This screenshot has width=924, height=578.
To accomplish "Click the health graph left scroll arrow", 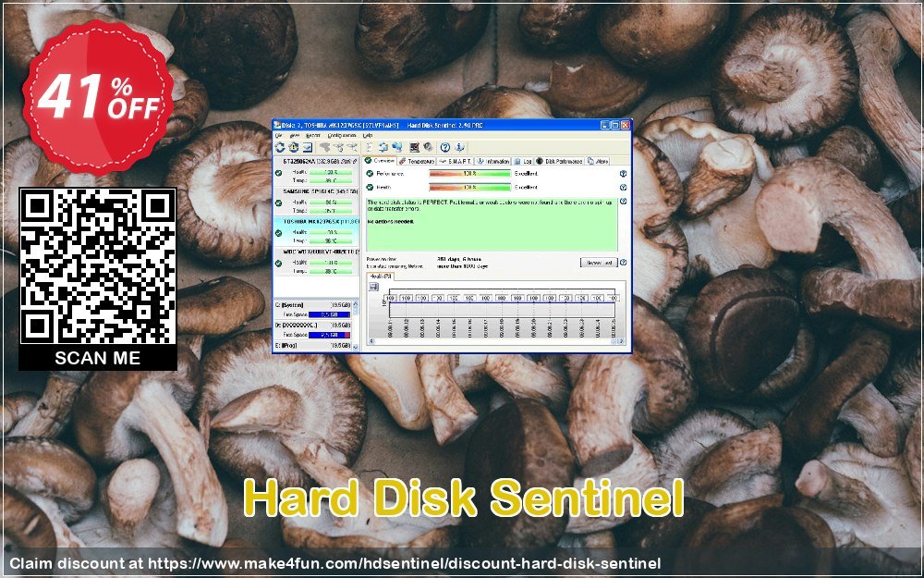I will (x=371, y=341).
